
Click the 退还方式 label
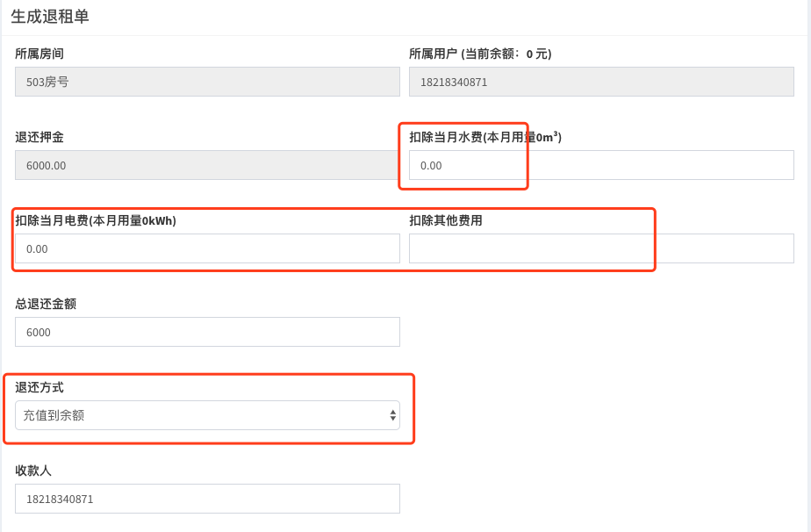39,387
